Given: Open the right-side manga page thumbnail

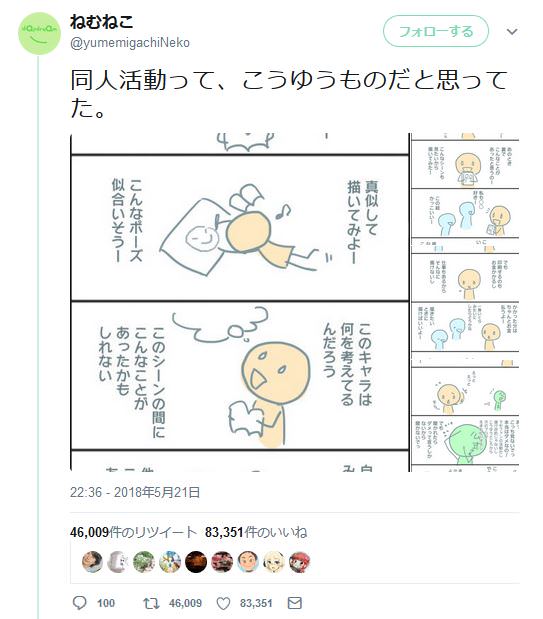Looking at the screenshot, I should pos(465,302).
